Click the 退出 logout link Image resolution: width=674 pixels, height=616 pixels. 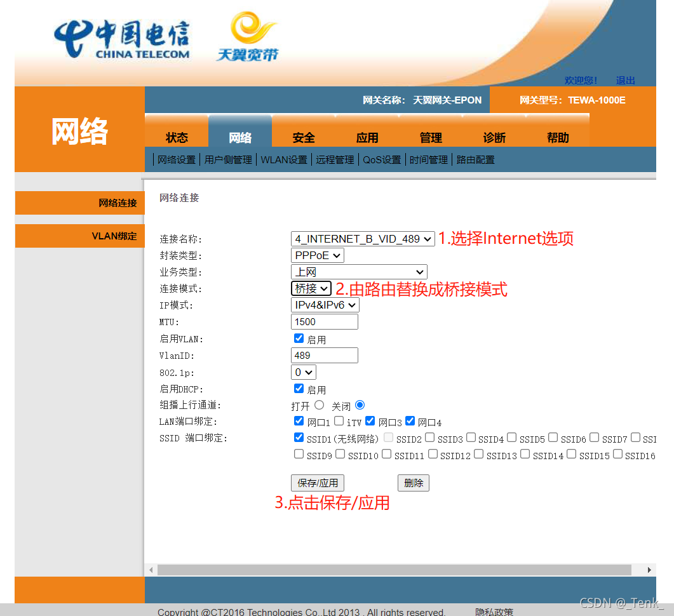[x=625, y=81]
